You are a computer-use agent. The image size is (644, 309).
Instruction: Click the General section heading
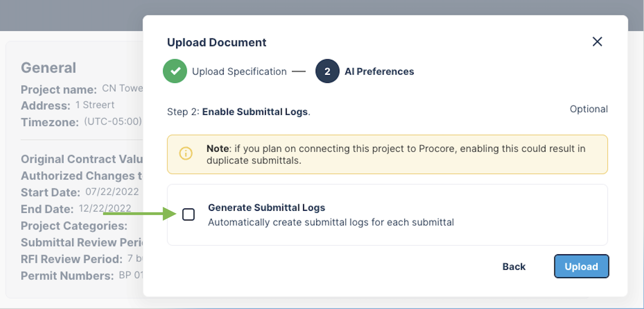[x=48, y=68]
